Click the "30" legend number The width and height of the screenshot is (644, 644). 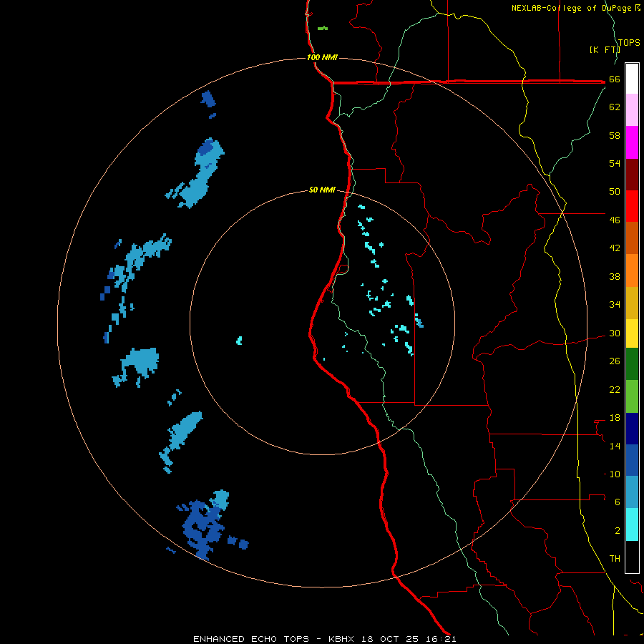click(x=615, y=333)
